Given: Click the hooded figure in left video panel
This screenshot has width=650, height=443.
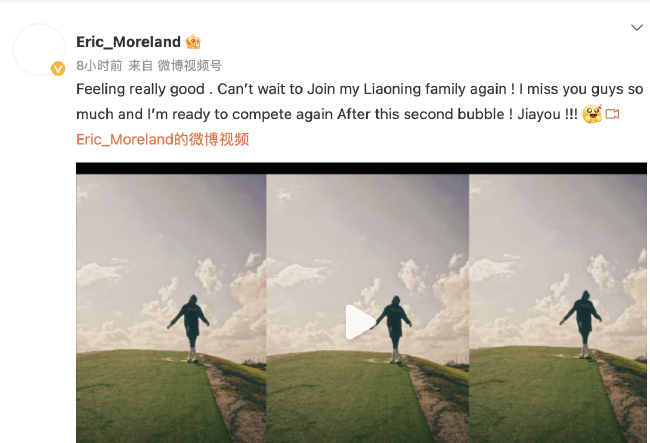Looking at the screenshot, I should point(189,328).
